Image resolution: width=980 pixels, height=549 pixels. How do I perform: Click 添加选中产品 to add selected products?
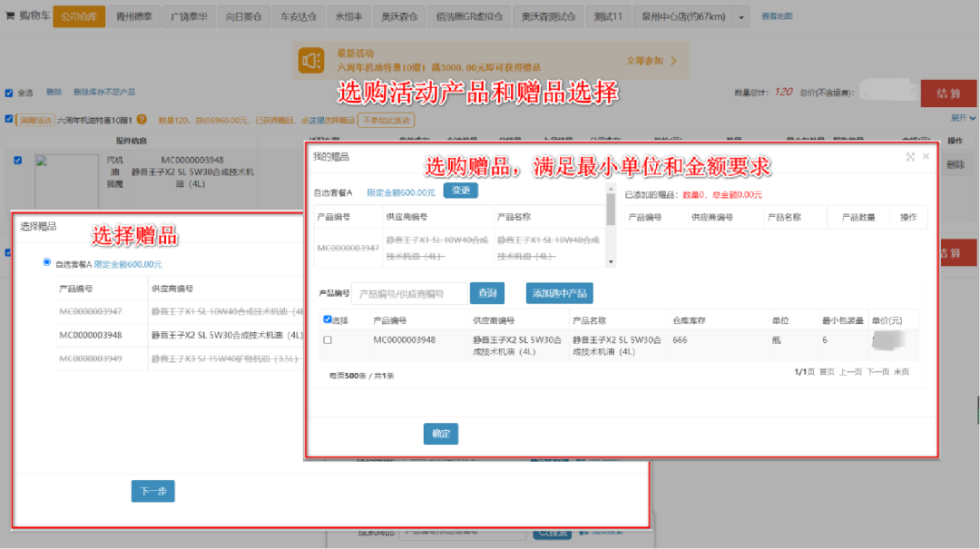coord(559,292)
